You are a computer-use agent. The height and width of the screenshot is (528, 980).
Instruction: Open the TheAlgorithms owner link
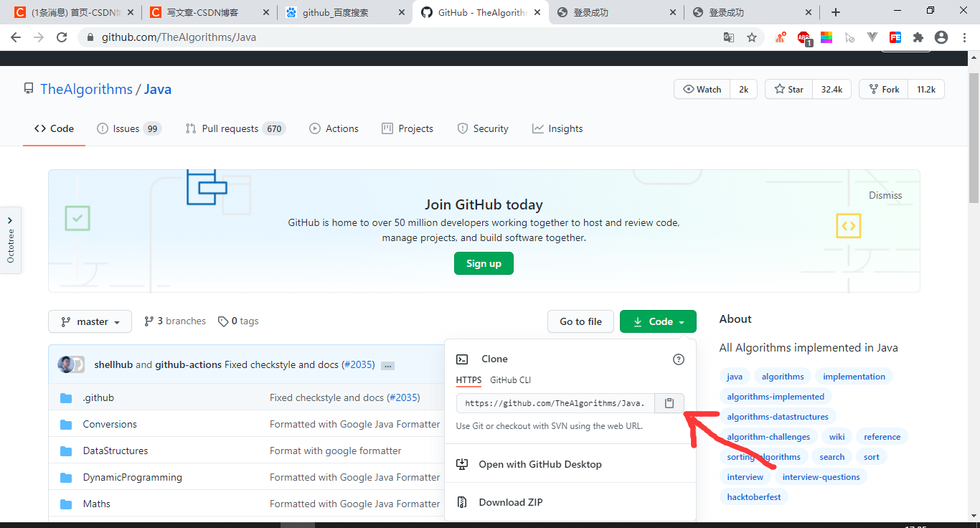click(x=86, y=89)
